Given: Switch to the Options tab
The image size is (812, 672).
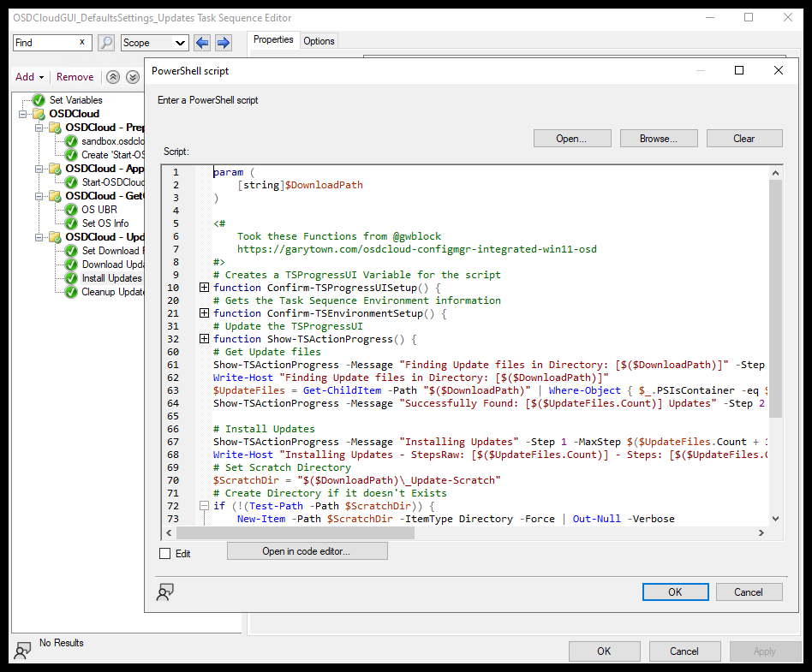Looking at the screenshot, I should click(x=318, y=39).
